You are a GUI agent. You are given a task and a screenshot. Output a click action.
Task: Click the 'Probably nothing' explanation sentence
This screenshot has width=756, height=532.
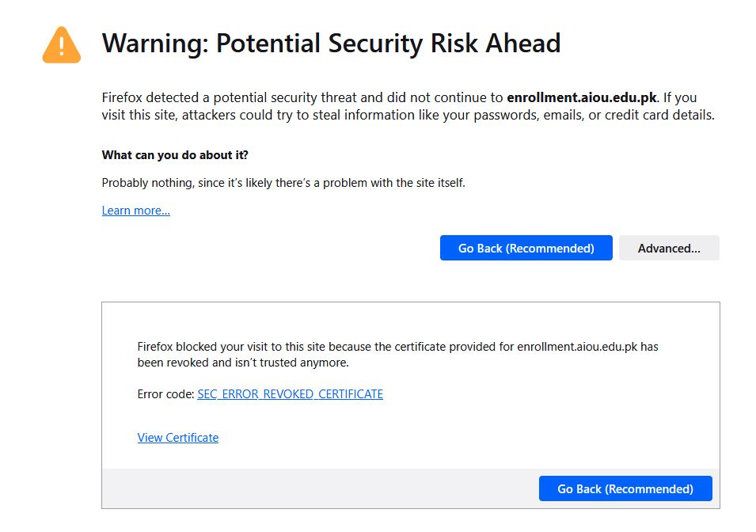click(x=283, y=183)
